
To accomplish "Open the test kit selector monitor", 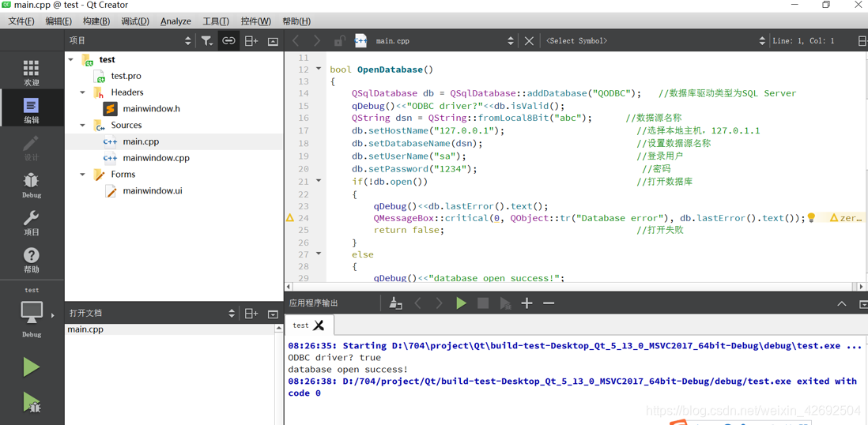I will [x=32, y=313].
